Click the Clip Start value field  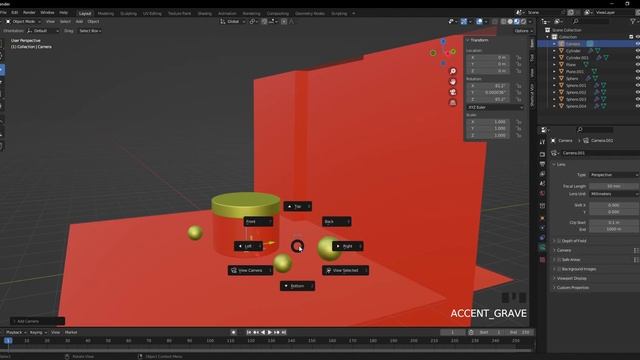pyautogui.click(x=614, y=222)
